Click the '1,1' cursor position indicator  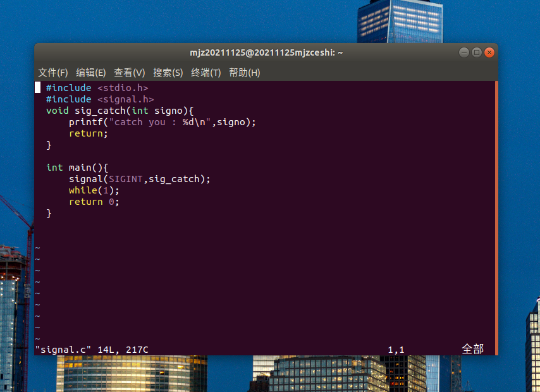pos(396,350)
